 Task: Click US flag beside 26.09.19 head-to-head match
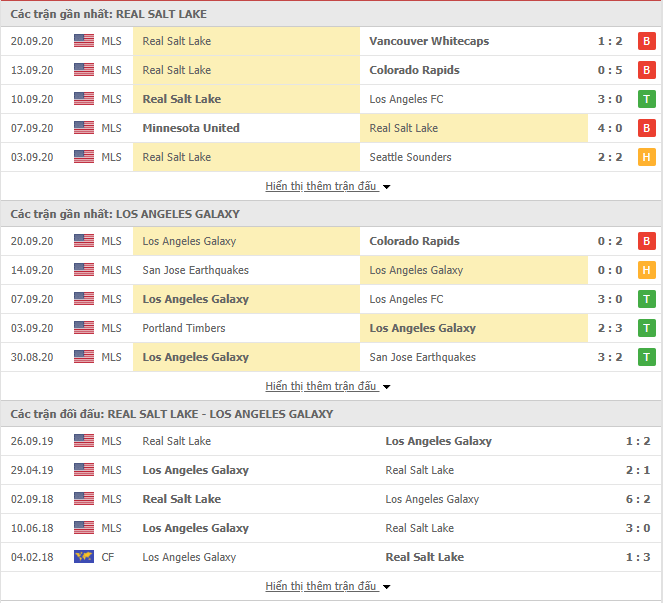coord(84,441)
